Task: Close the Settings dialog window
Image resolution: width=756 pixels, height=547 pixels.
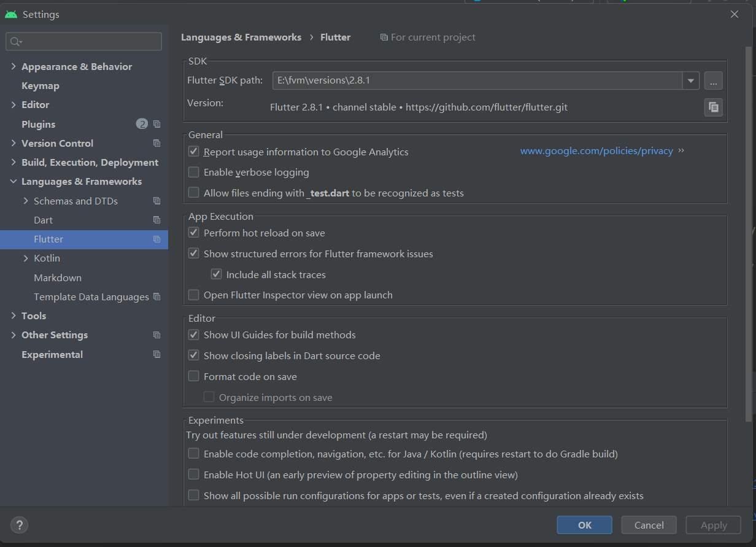Action: tap(735, 14)
